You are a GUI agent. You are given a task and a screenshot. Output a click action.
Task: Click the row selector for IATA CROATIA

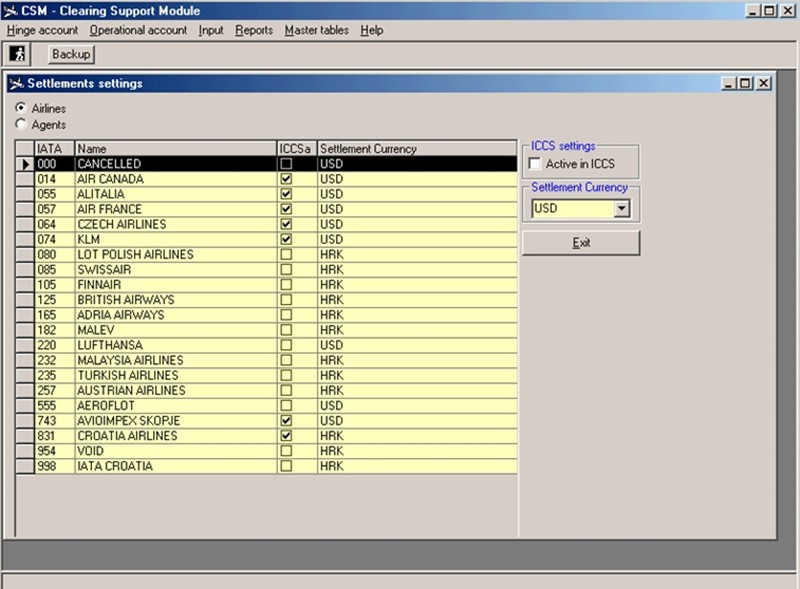pyautogui.click(x=25, y=466)
